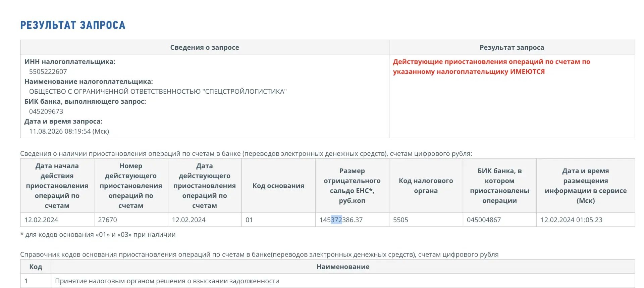The height and width of the screenshot is (288, 644).
Task: Click the label ИНН налогоплательщика
Action: point(70,62)
